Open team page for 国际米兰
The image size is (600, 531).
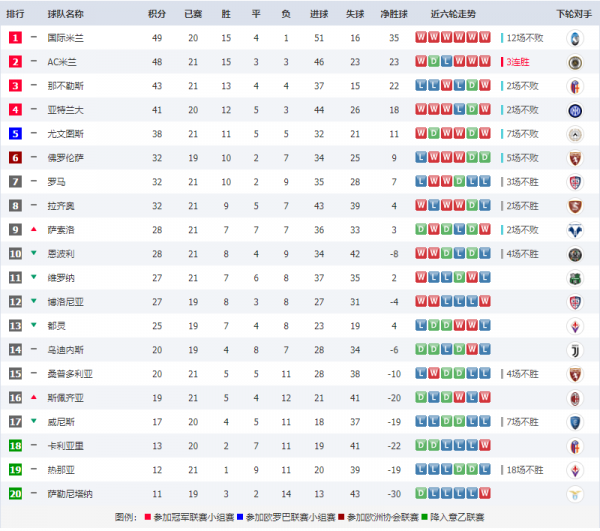pos(65,38)
